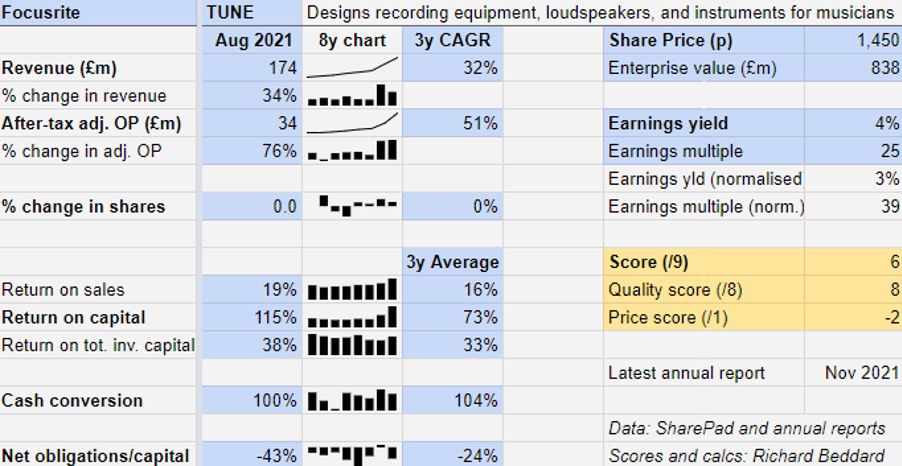Select Earnings multiple (norm.) value 39
Screen dimensions: 902x466
click(x=853, y=207)
